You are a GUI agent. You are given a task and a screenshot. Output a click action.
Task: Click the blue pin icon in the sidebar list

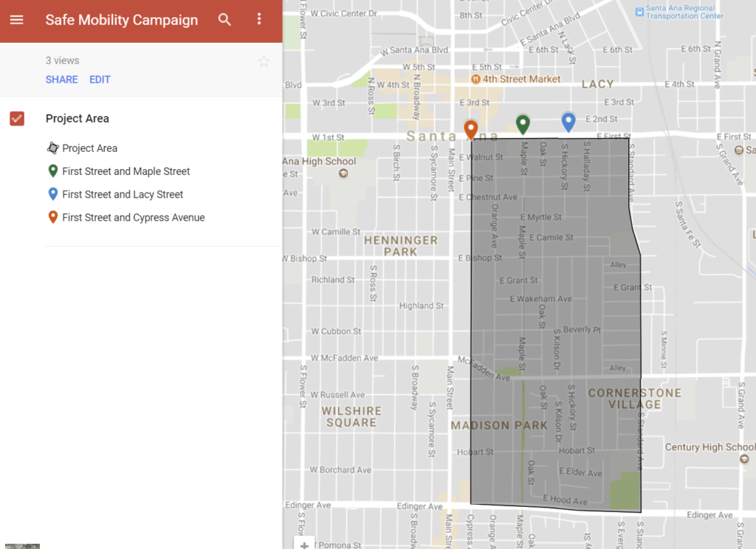coord(53,194)
